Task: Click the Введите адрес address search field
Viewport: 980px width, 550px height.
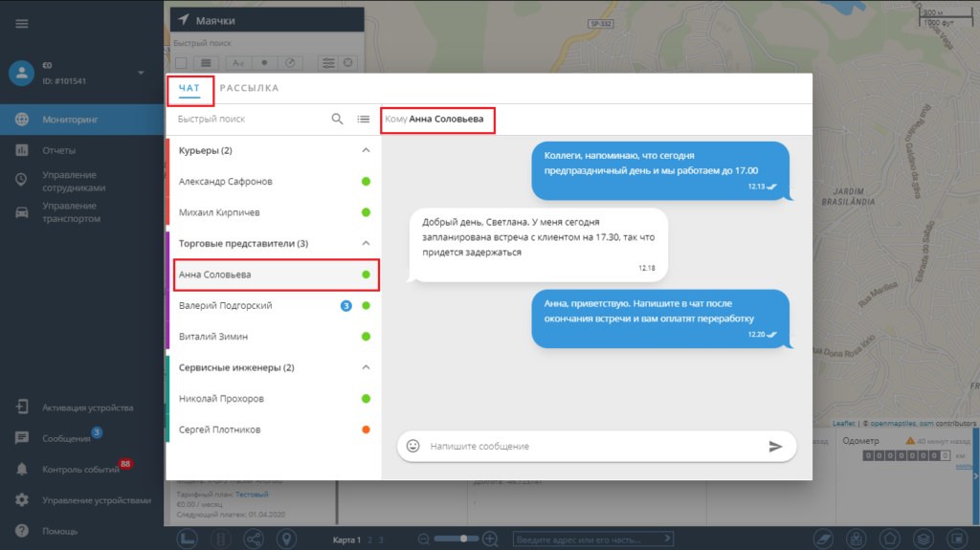Action: point(588,539)
